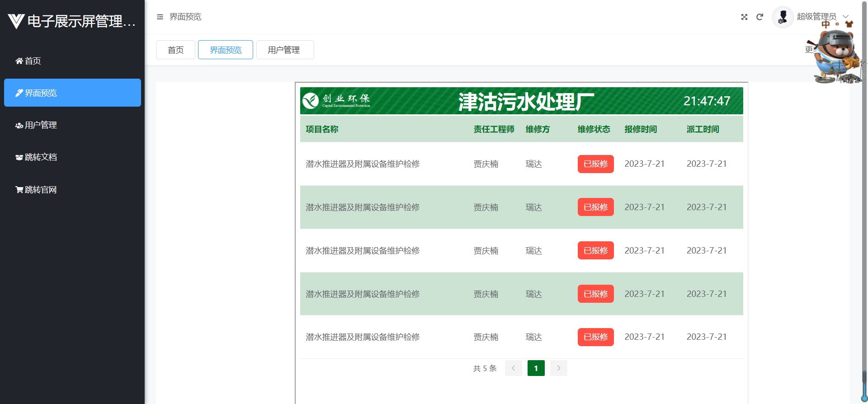This screenshot has height=404, width=868.
Task: Click the 创业环保 company logo
Action: 337,101
